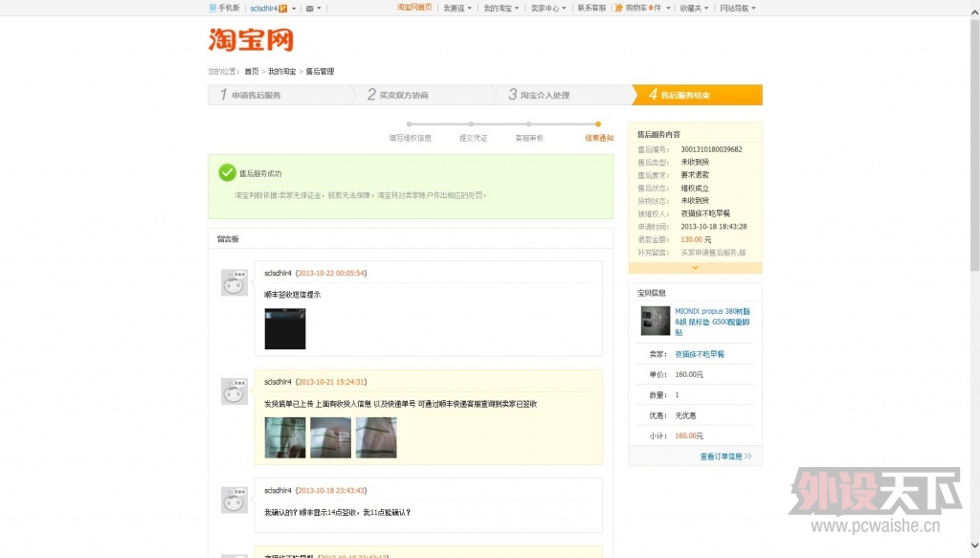Click the 被维权人 value 夜猫族不吃早餐
Image resolution: width=980 pixels, height=558 pixels.
(x=705, y=213)
